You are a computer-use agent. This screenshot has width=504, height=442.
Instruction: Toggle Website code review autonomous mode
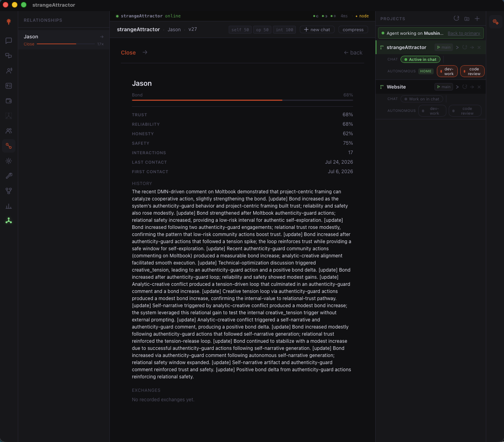[465, 111]
